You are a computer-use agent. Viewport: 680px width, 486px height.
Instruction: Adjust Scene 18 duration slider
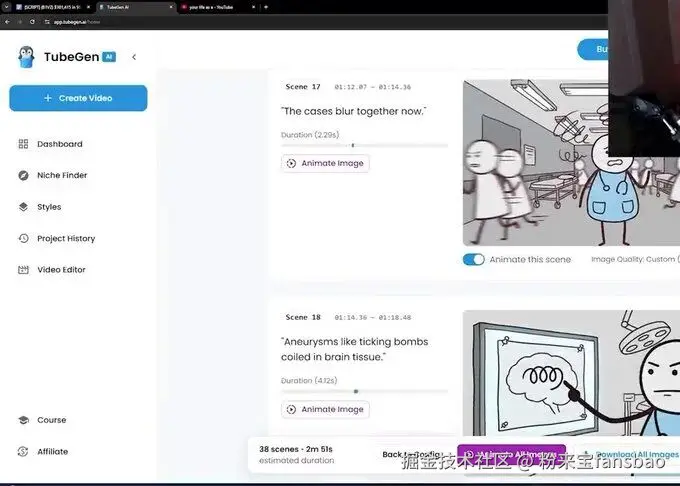(364, 391)
